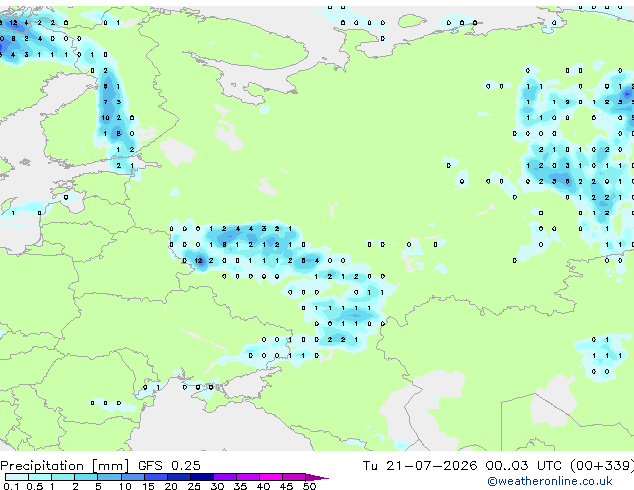634x490 pixels.
Task: Click the 'Precipitation [mm]' title text
Action: 65,466
